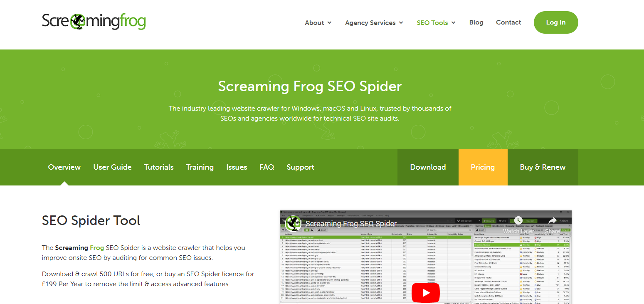Open the User Guide tab
This screenshot has width=644, height=304.
click(112, 167)
